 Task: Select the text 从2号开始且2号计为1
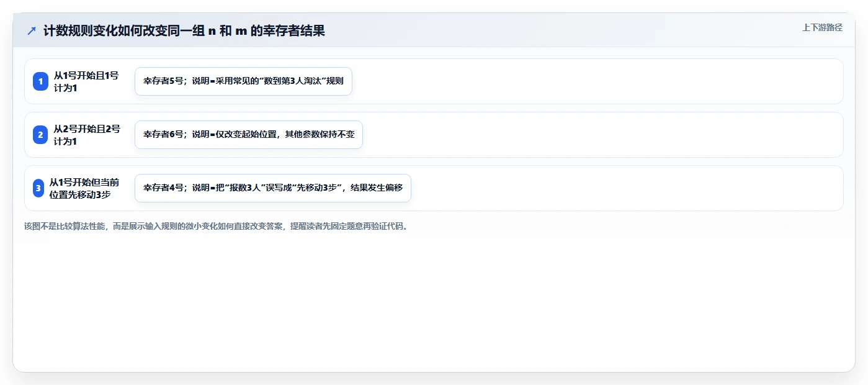coord(86,135)
